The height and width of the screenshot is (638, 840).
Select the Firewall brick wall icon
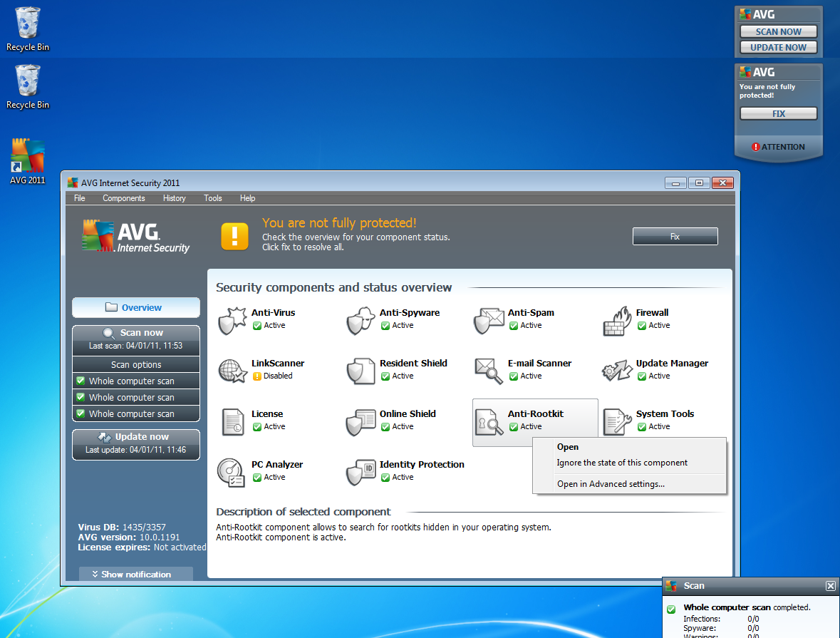tap(616, 319)
